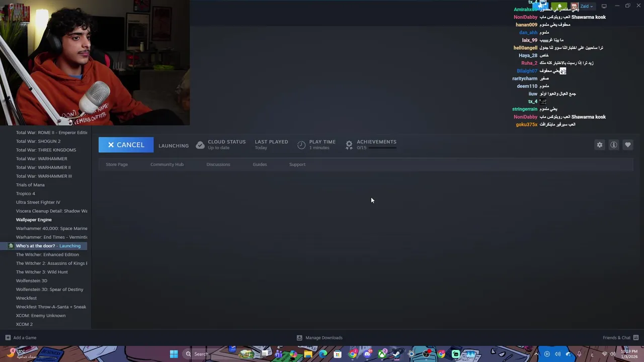This screenshot has height=362, width=644.
Task: Click the achievements progress bar
Action: pos(383,148)
